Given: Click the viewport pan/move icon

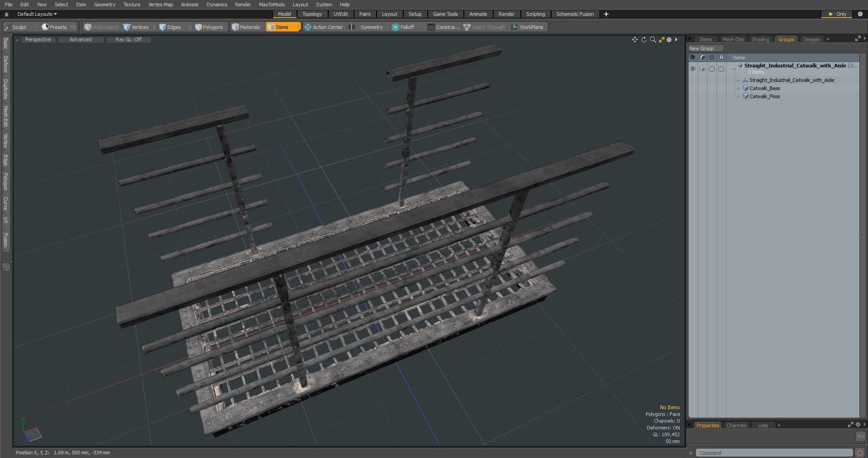Looking at the screenshot, I should (x=635, y=40).
